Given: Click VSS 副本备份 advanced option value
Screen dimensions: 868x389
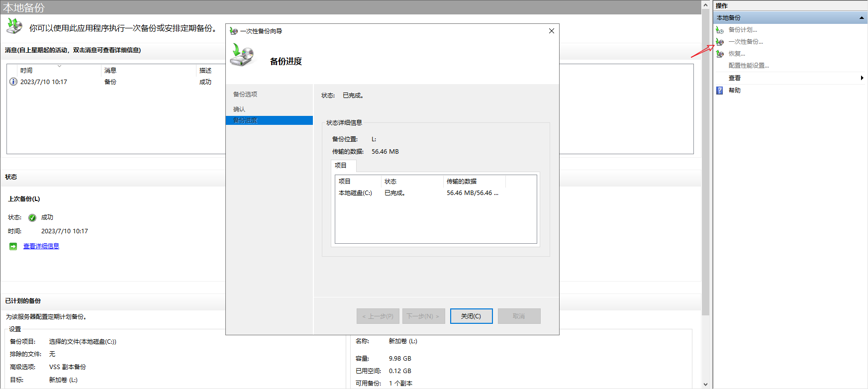Looking at the screenshot, I should [68, 367].
